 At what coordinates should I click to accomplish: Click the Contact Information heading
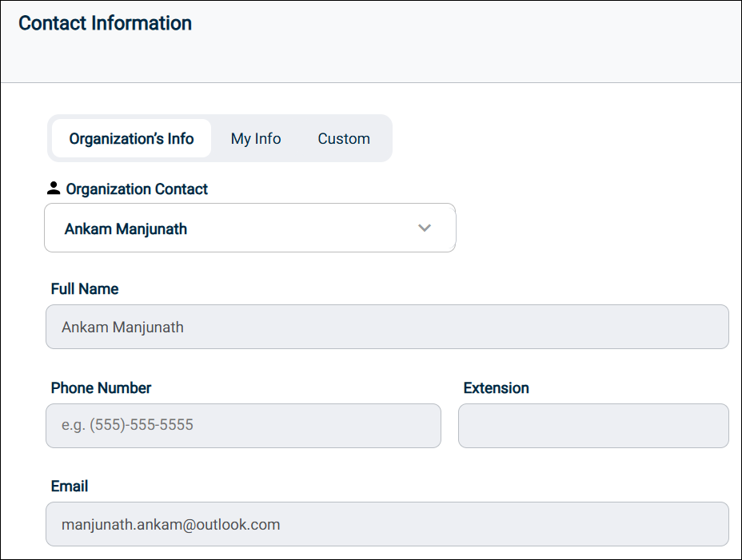pyautogui.click(x=105, y=23)
